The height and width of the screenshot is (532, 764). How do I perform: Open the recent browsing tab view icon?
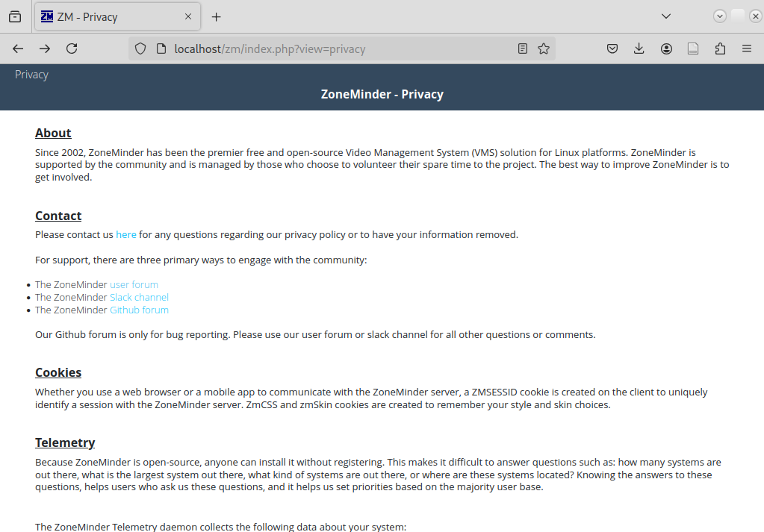pyautogui.click(x=15, y=17)
